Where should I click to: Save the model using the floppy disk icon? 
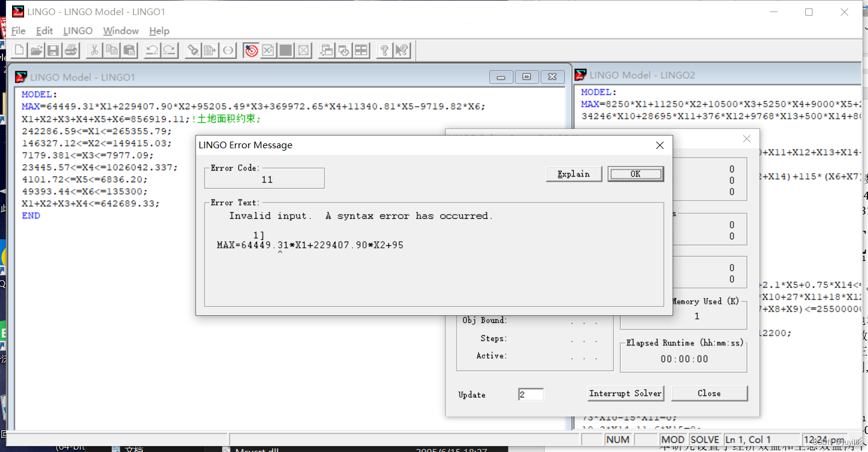pos(53,50)
